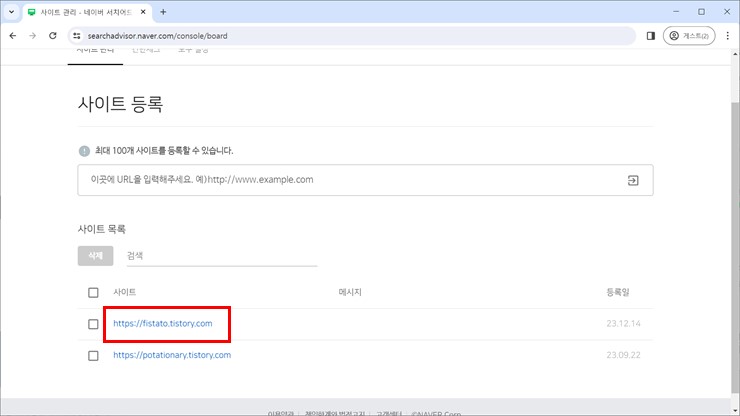Click the info icon beside 최대 100개 notice

[x=84, y=151]
